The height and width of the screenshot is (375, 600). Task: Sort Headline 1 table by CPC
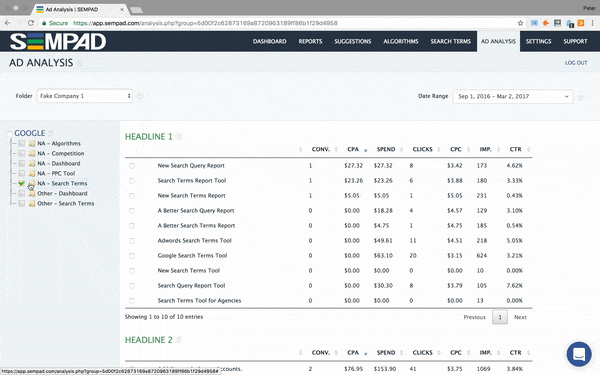click(x=456, y=149)
